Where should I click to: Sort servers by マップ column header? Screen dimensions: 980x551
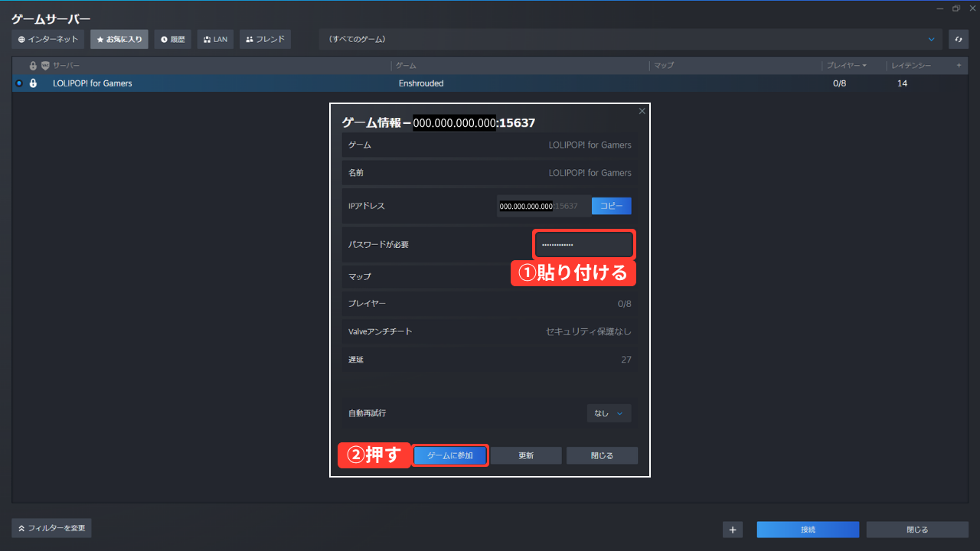664,66
